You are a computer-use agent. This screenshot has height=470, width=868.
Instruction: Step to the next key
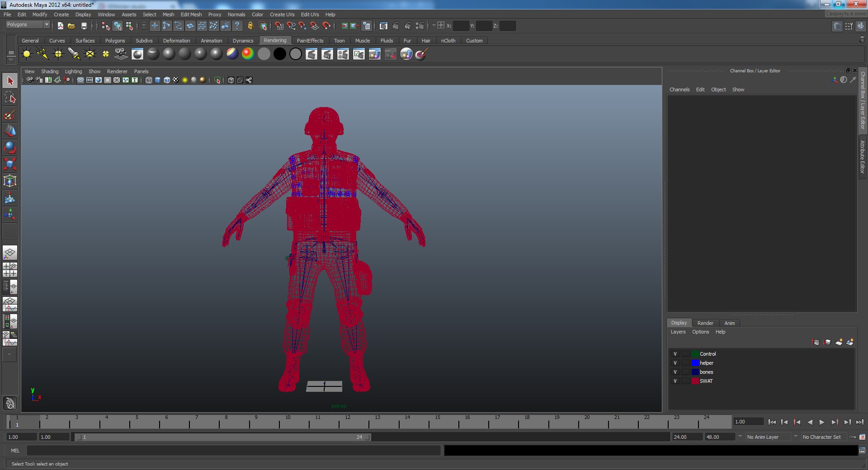(x=835, y=422)
